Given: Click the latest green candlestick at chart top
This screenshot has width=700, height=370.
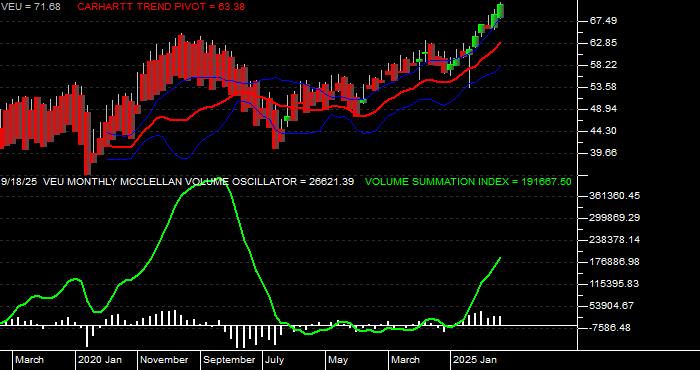Looking at the screenshot, I should click(500, 11).
